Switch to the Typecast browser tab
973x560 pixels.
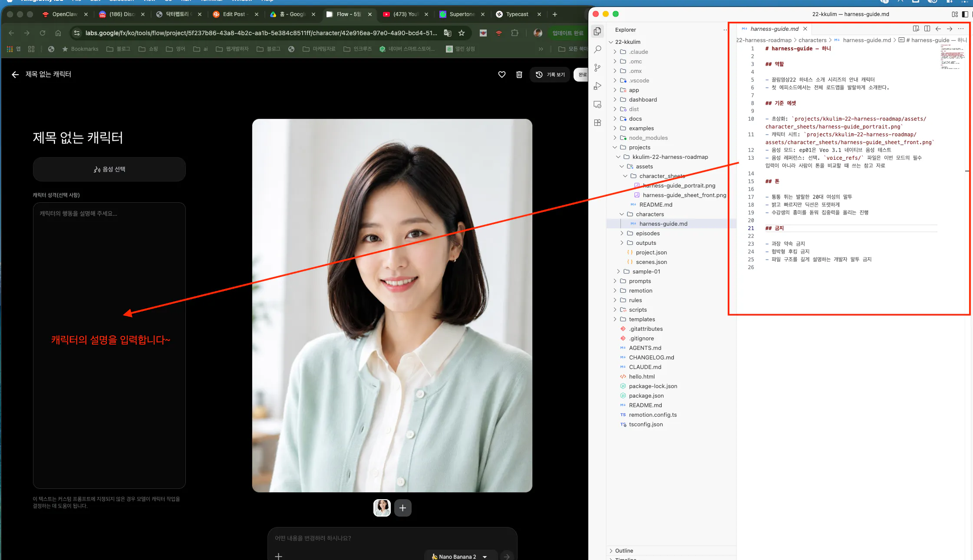tap(517, 14)
